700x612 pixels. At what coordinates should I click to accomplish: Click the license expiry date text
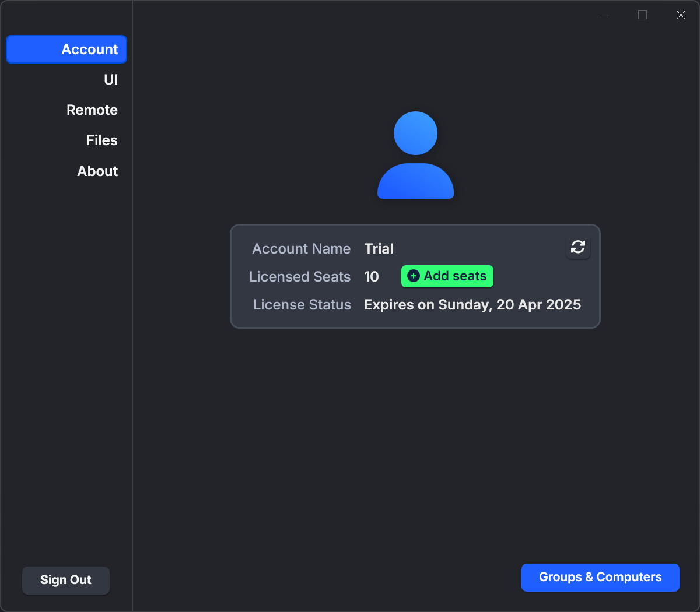473,305
